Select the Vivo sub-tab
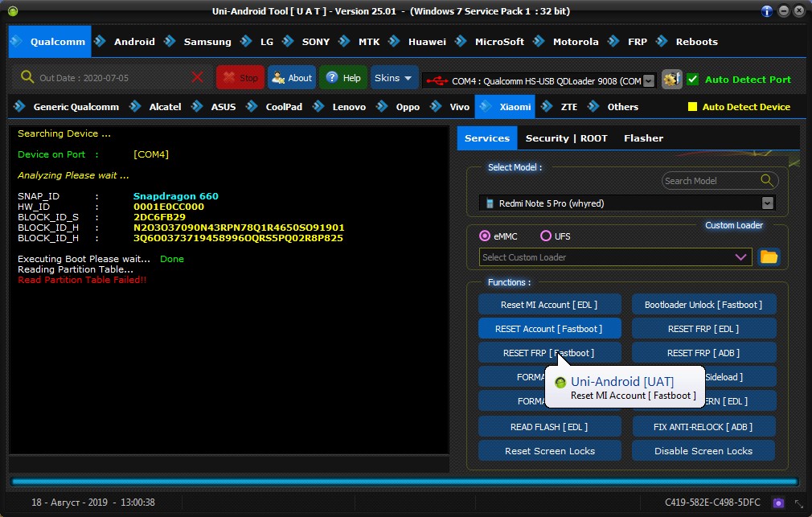The height and width of the screenshot is (517, 812). [459, 107]
